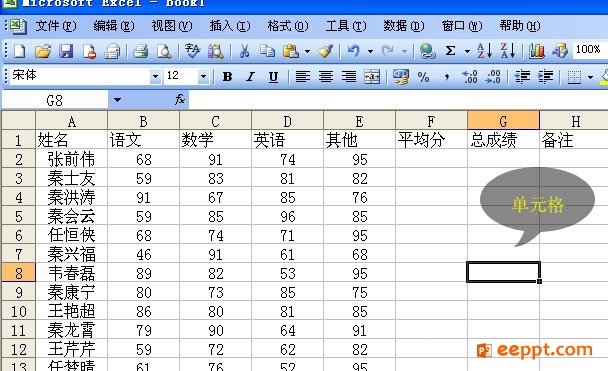This screenshot has width=608, height=371.
Task: Apply the percent style icon
Action: pyautogui.click(x=423, y=77)
